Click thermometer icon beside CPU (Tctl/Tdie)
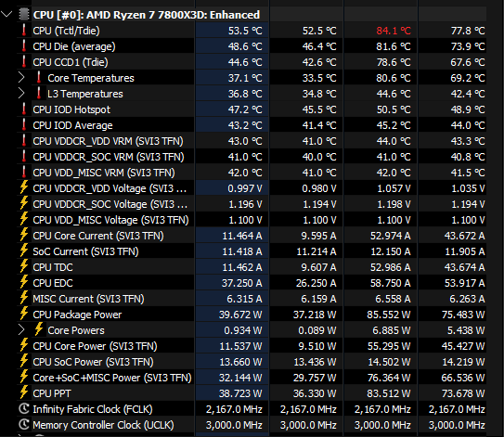The height and width of the screenshot is (437, 504). pyautogui.click(x=24, y=31)
